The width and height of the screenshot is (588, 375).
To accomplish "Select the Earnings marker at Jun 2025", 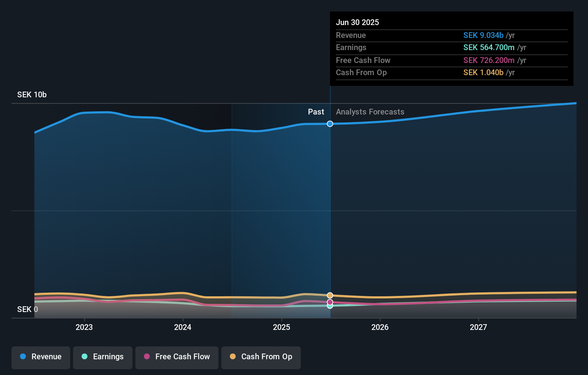I will (330, 306).
